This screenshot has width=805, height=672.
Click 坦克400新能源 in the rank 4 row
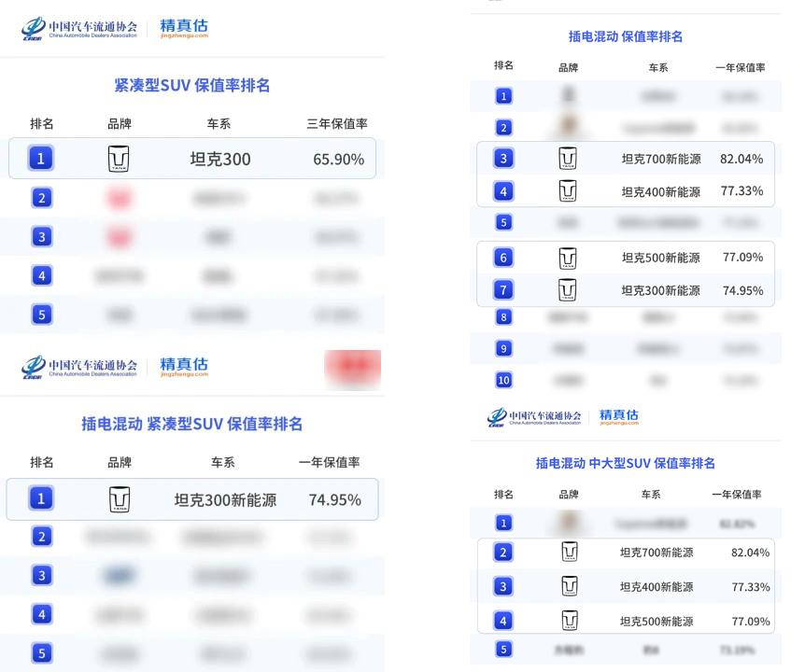[661, 192]
